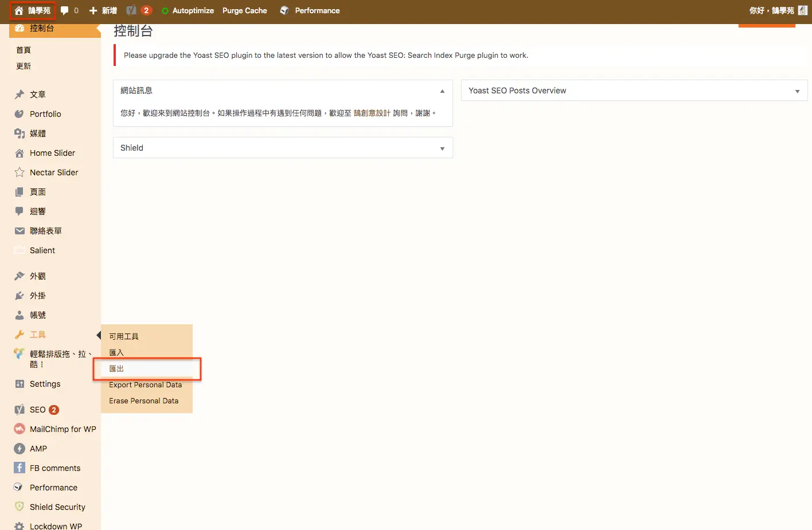Click the Yoast SEO icon in admin bar

coord(131,10)
